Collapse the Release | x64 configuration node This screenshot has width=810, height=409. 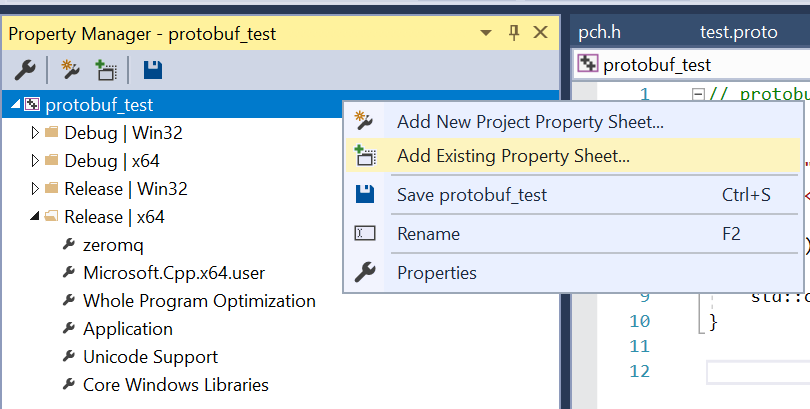36,216
